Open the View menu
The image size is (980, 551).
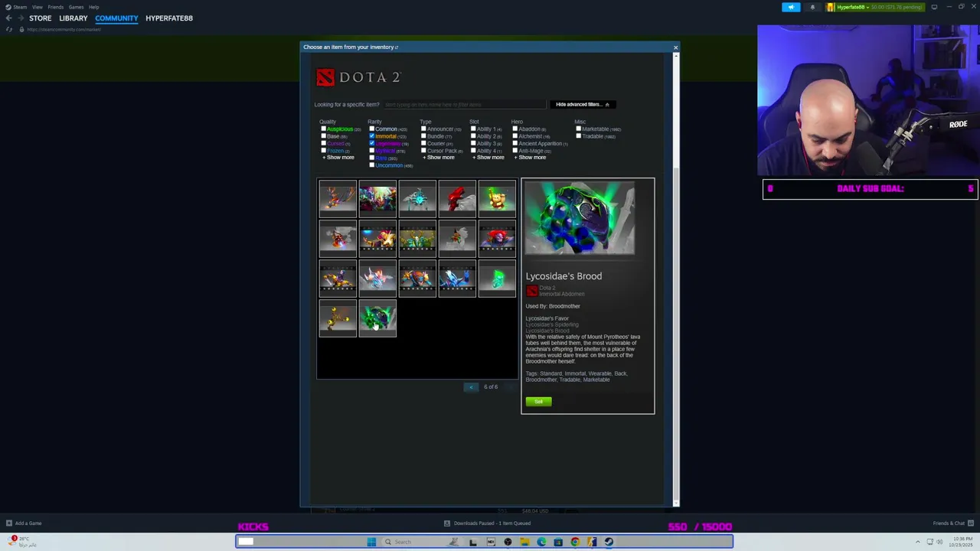[x=37, y=7]
